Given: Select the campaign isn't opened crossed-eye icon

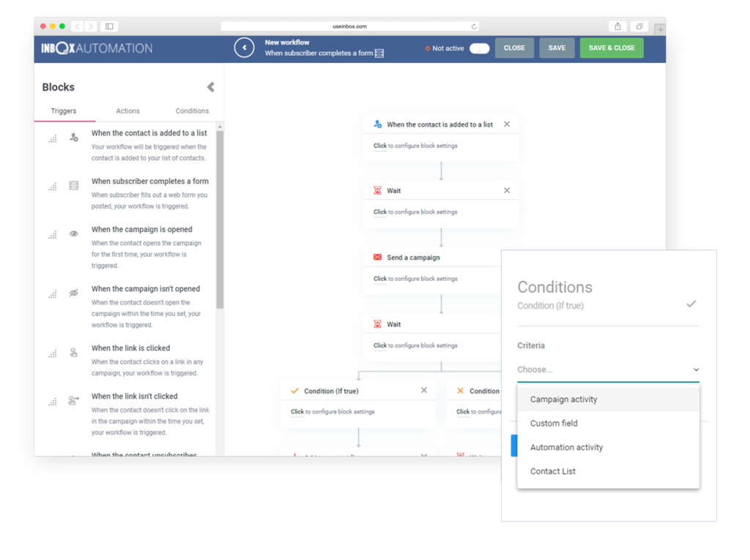Looking at the screenshot, I should (x=74, y=294).
